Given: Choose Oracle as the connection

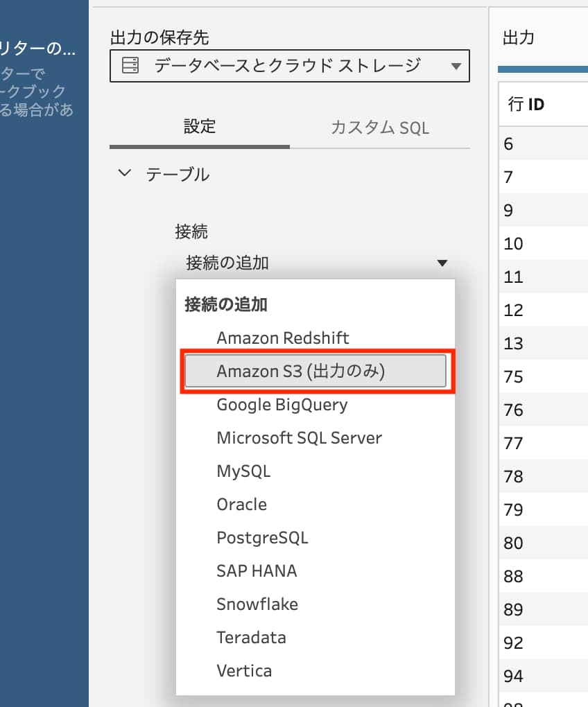Looking at the screenshot, I should 241,505.
